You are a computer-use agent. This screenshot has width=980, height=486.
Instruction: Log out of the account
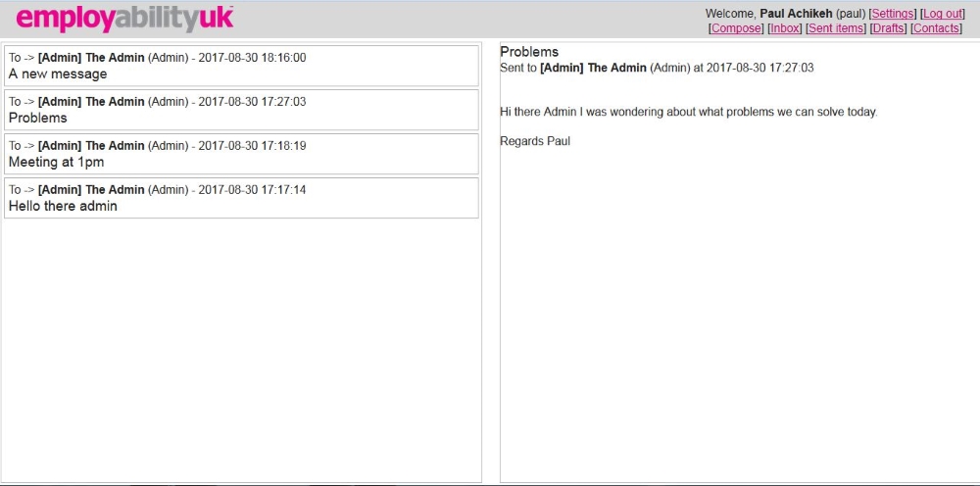(943, 14)
